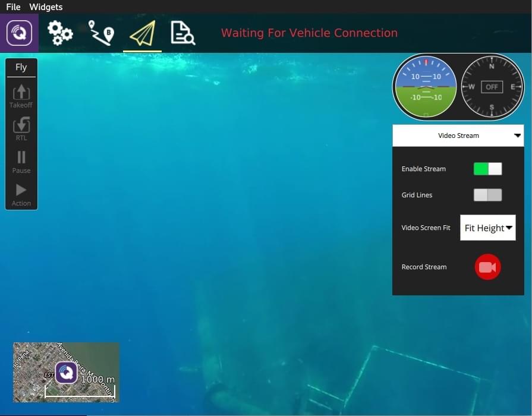
Task: Start recording with red Record Stream button
Action: [x=487, y=267]
